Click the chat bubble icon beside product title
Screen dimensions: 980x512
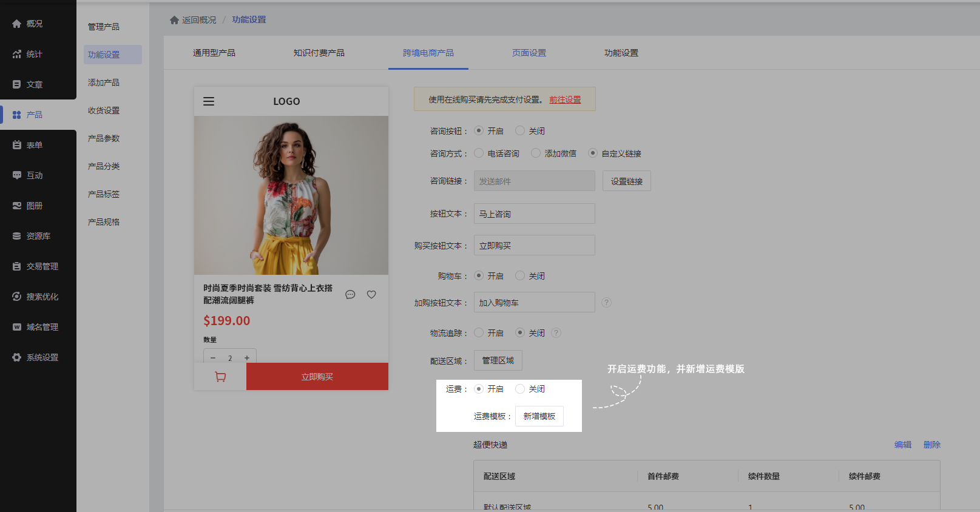point(350,294)
